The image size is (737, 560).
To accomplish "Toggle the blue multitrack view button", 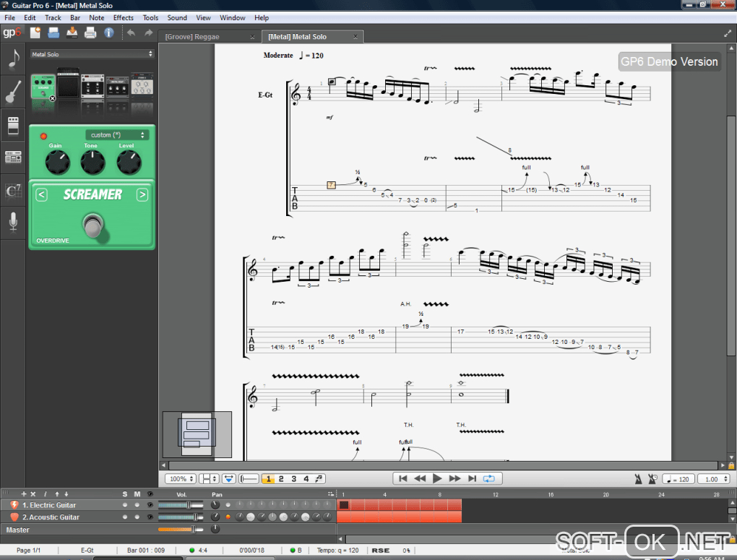I will click(x=228, y=478).
